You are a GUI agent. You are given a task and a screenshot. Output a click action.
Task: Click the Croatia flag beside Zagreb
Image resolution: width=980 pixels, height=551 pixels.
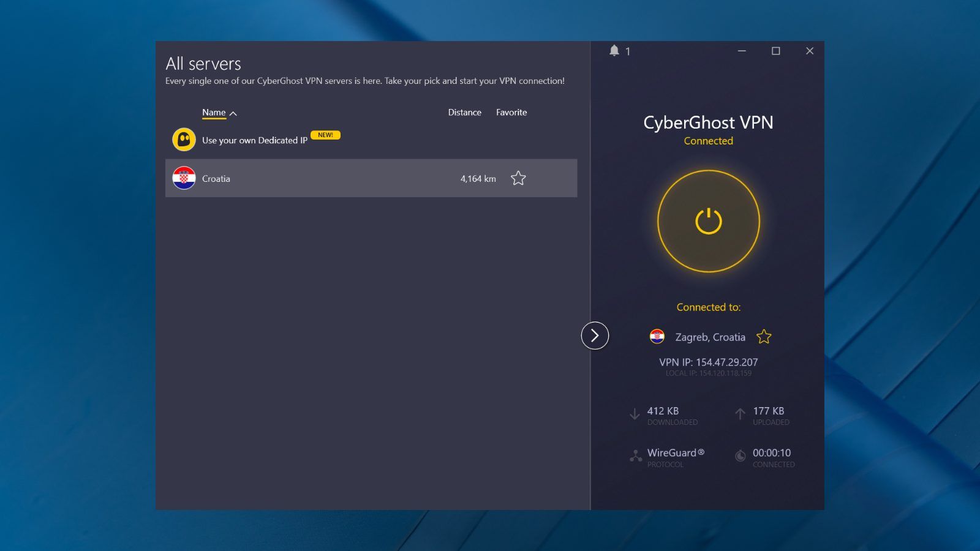(657, 336)
